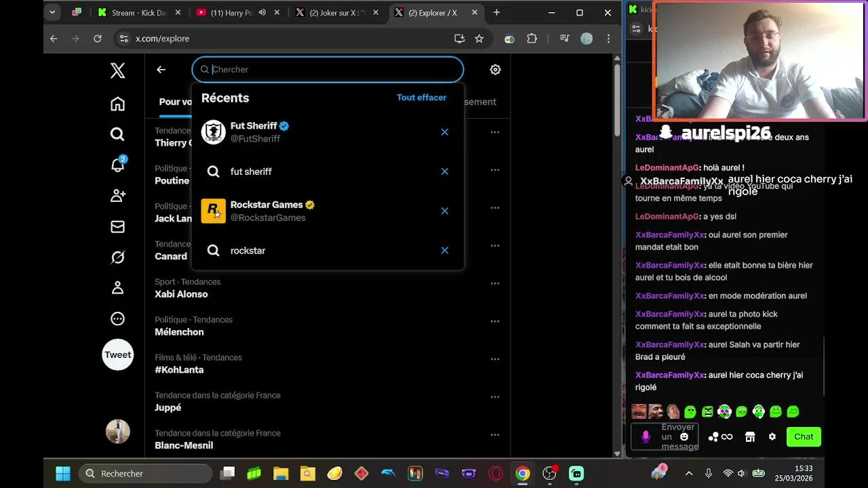Open the Blanc-Mesnil trend
This screenshot has width=868, height=488.
click(328, 440)
